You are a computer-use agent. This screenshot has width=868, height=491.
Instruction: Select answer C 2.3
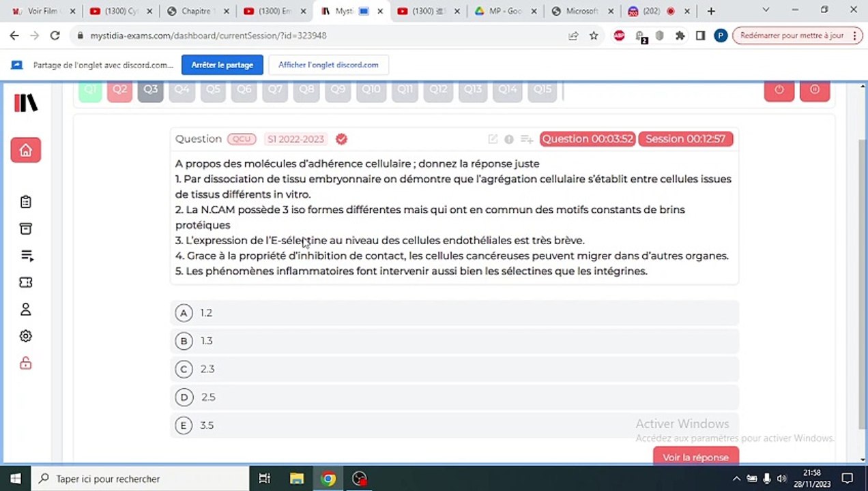tap(454, 369)
